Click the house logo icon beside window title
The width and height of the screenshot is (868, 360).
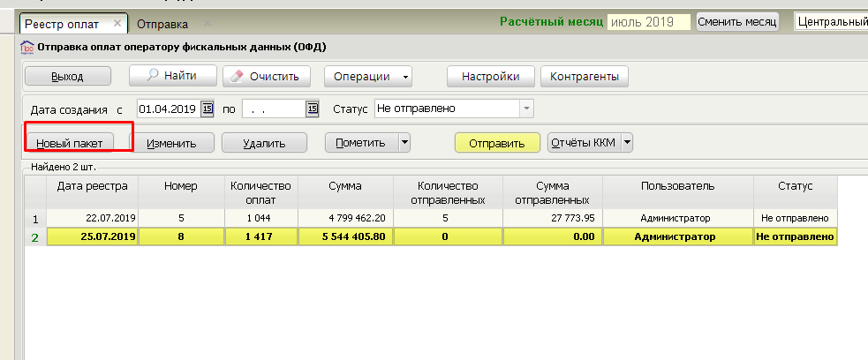tap(27, 48)
